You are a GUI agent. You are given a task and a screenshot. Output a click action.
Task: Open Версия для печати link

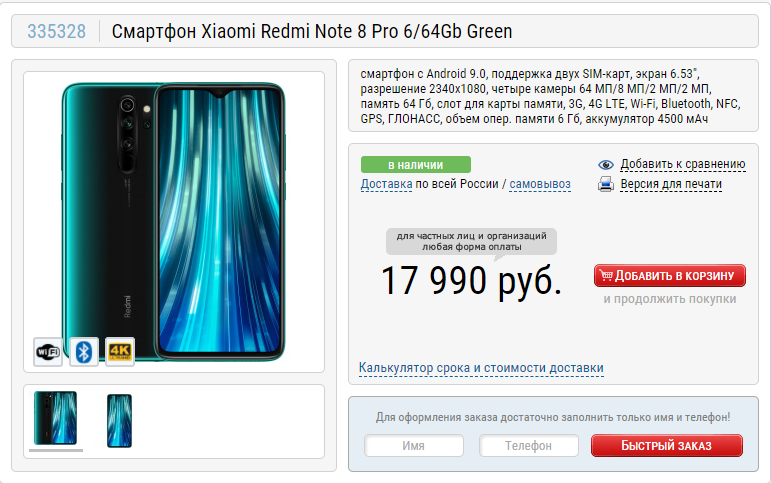coord(671,184)
